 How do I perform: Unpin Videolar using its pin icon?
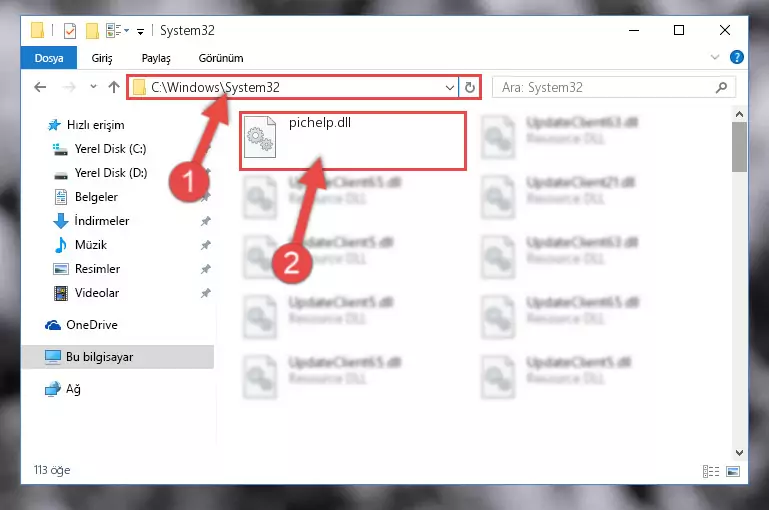click(x=205, y=293)
